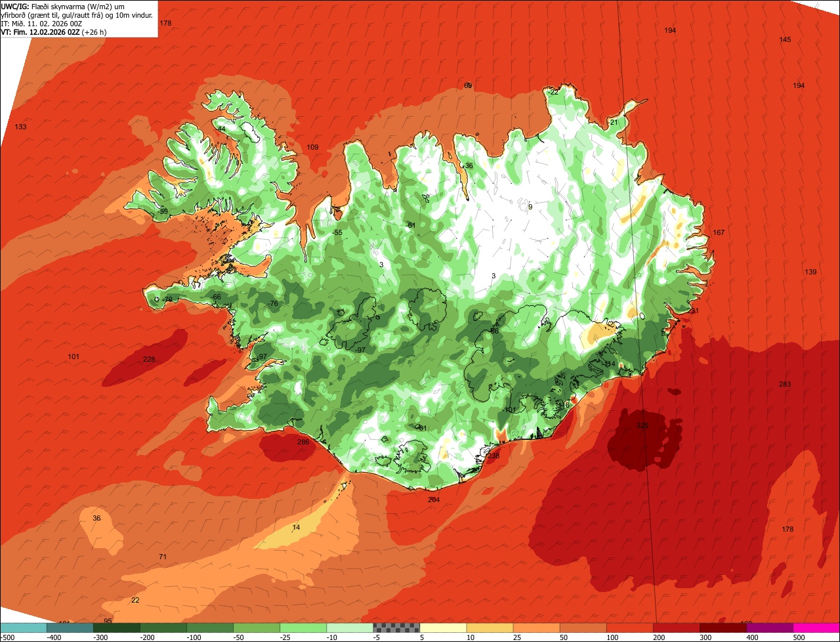The height and width of the screenshot is (642, 840).
Task: Click the map value -55 in northwest Iceland
Action: click(x=337, y=232)
